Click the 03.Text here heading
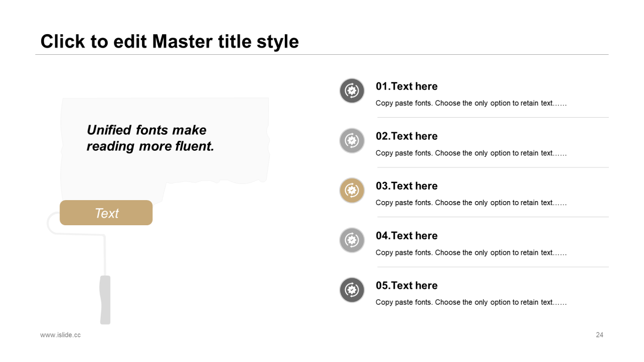This screenshot has width=644, height=362. (407, 186)
